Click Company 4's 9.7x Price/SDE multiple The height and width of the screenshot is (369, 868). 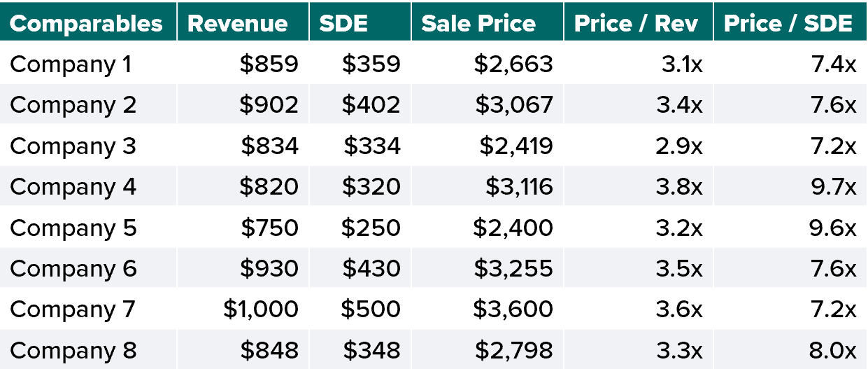[834, 187]
